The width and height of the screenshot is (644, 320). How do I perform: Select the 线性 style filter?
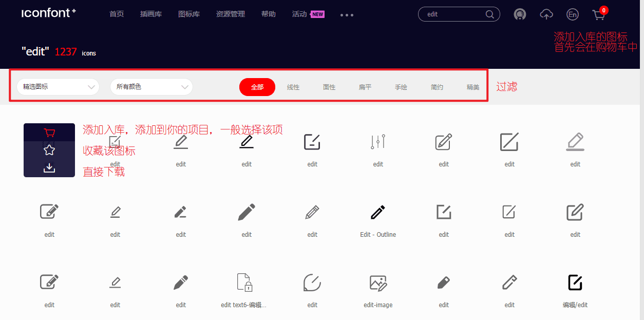293,87
